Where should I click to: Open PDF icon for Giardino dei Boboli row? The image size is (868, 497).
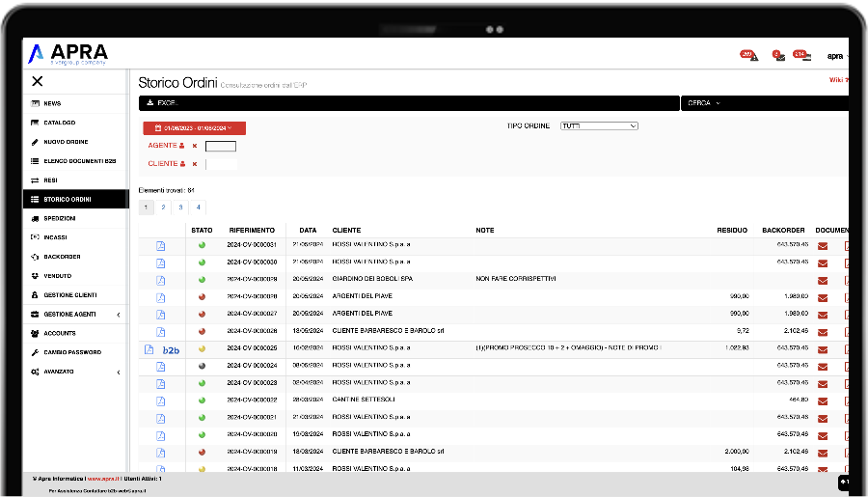pyautogui.click(x=160, y=281)
